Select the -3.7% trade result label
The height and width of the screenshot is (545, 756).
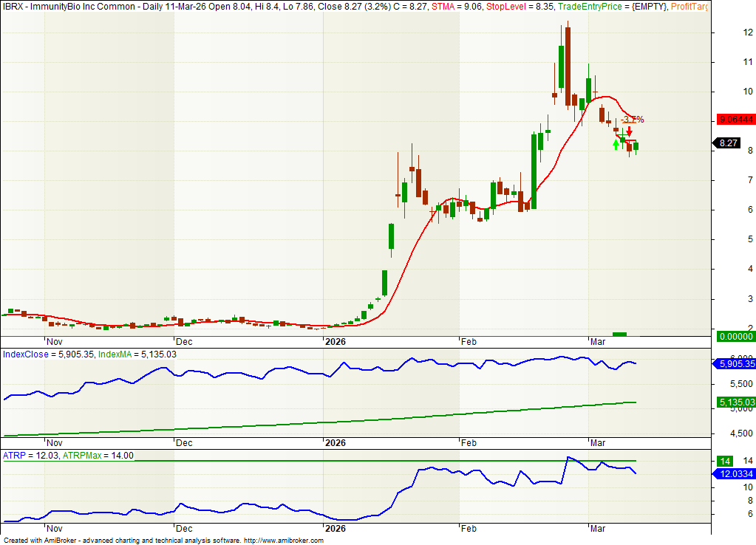pyautogui.click(x=632, y=119)
